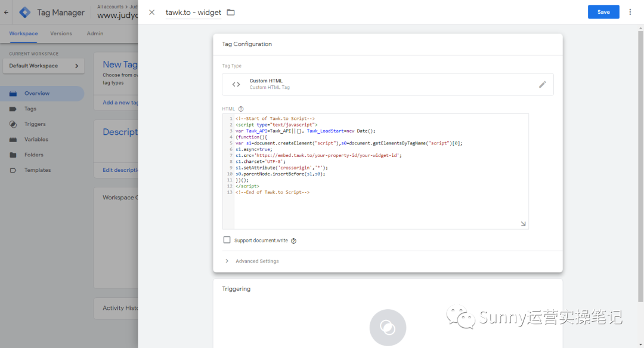Enable the Support document.write checkbox
The image size is (644, 348).
[227, 240]
